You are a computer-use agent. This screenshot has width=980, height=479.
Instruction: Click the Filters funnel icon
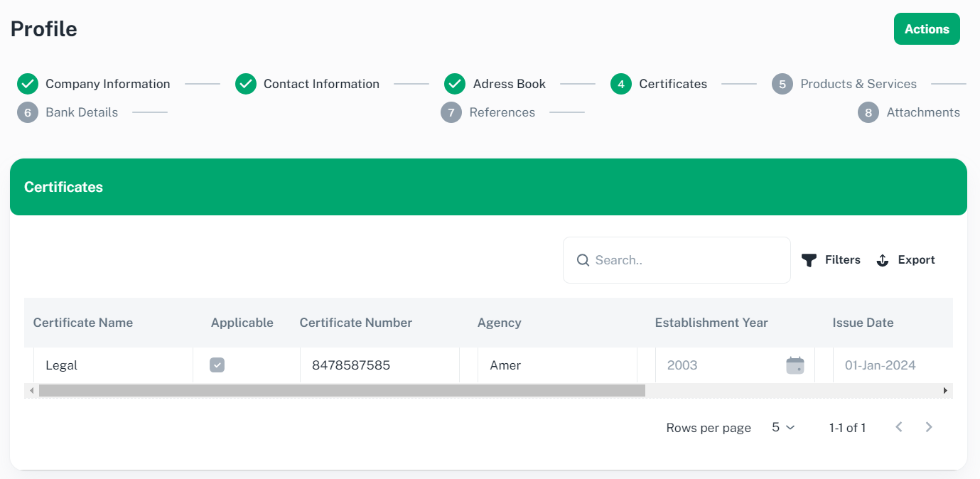pos(809,260)
